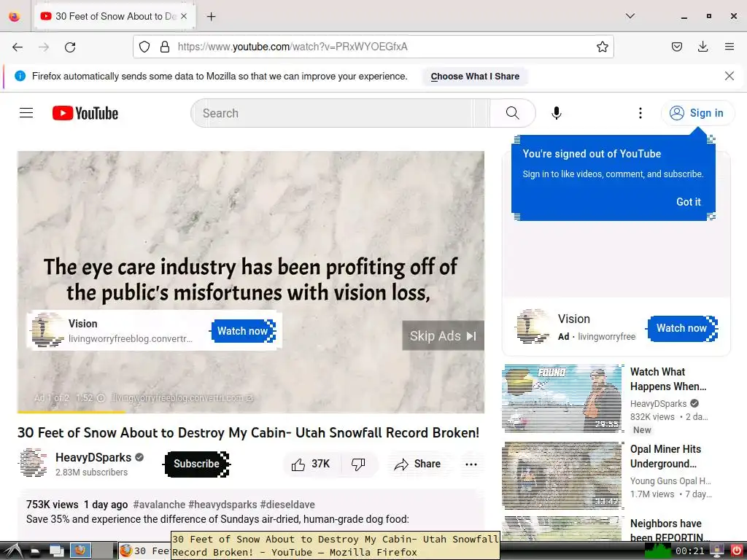Viewport: 747px width, 560px height.
Task: Reload the page with the refresh icon
Action: tap(70, 47)
